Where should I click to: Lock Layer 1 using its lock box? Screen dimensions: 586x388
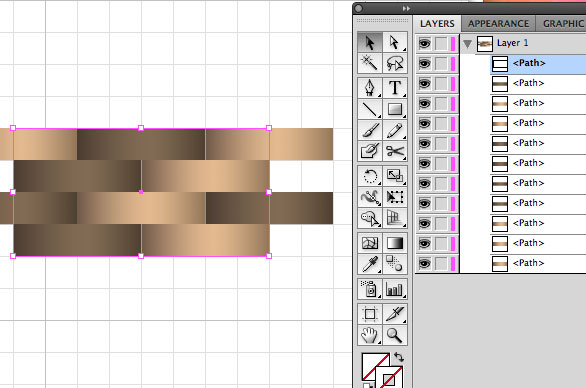click(441, 43)
